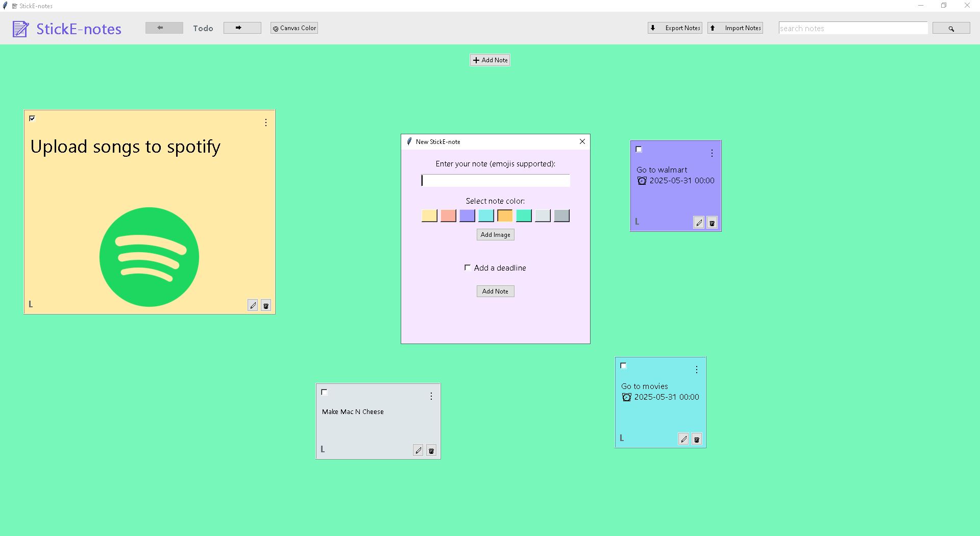The image size is (980, 536).
Task: Click Import Notes button
Action: [x=735, y=28]
